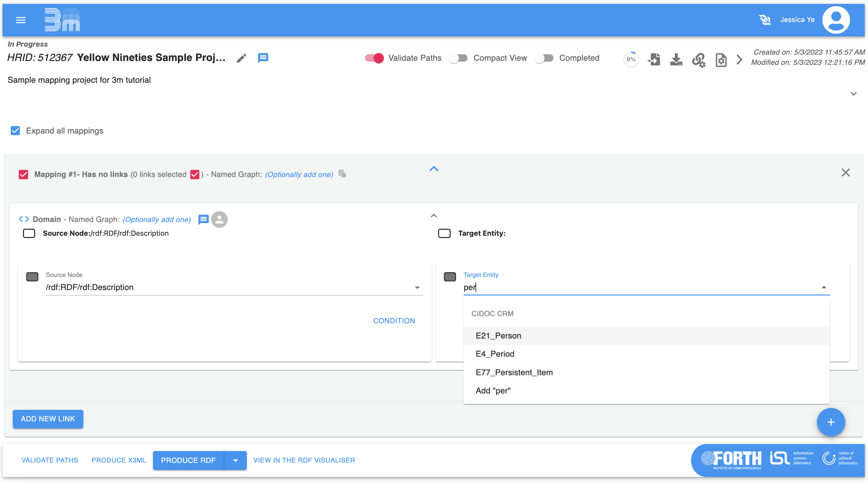The height and width of the screenshot is (483, 868).
Task: Collapse Mapping #1 with blue chevron
Action: 434,169
